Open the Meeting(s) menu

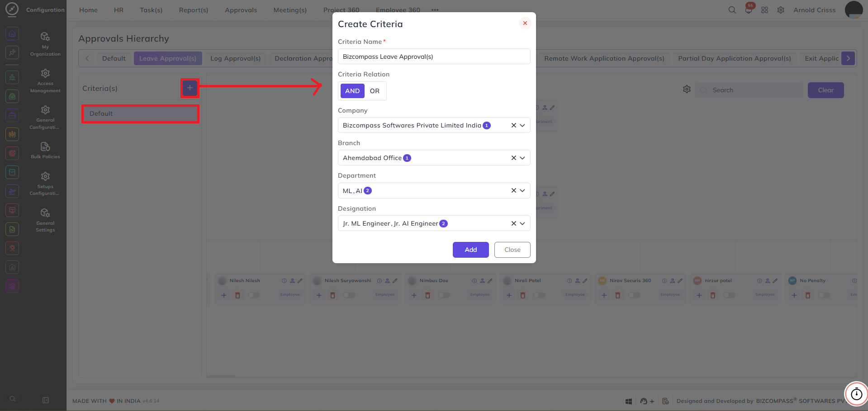point(290,10)
